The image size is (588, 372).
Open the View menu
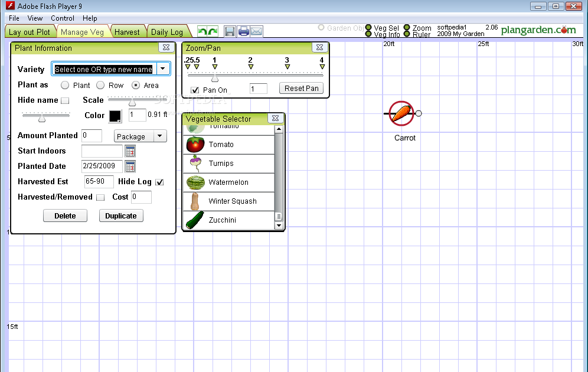click(x=35, y=18)
